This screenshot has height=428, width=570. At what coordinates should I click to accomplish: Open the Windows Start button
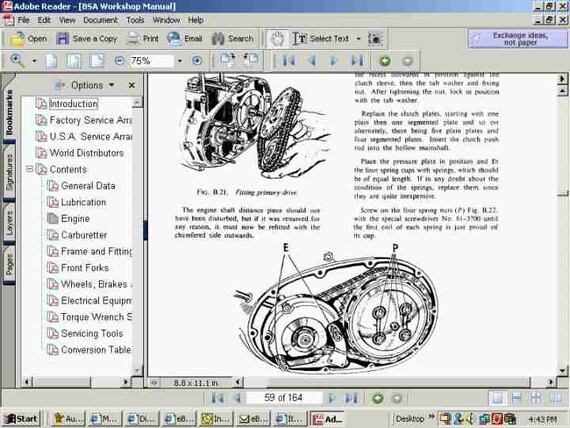pos(21,419)
